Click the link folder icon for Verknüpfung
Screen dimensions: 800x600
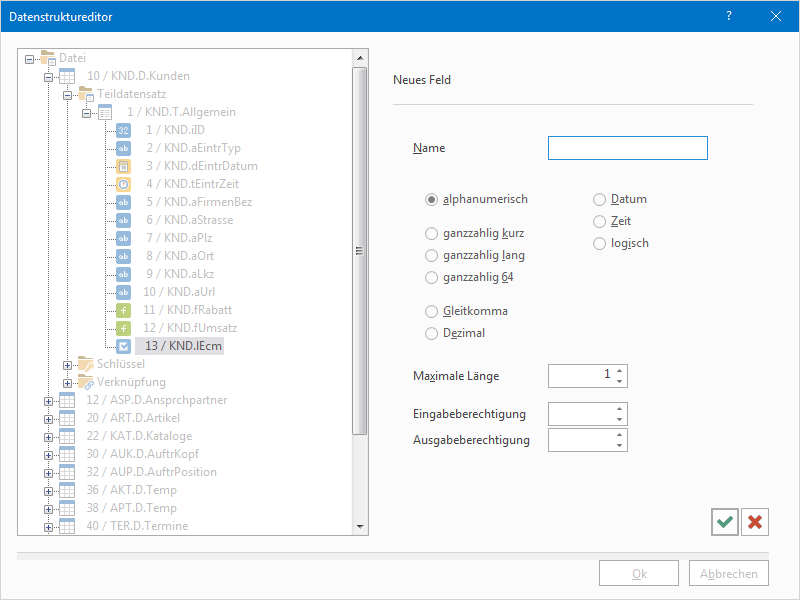(x=86, y=382)
